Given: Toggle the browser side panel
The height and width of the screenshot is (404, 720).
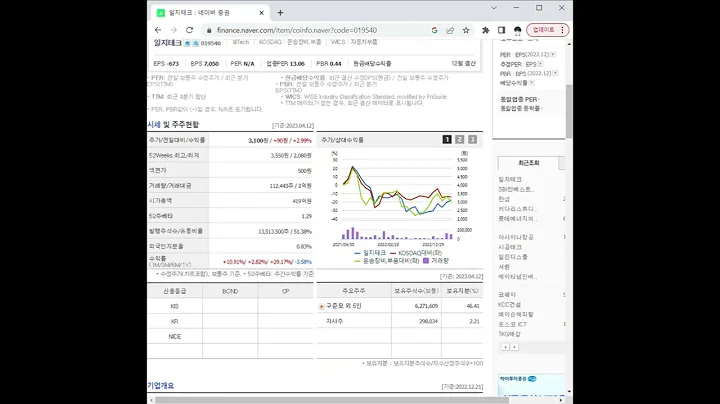Looking at the screenshot, I should click(x=501, y=30).
